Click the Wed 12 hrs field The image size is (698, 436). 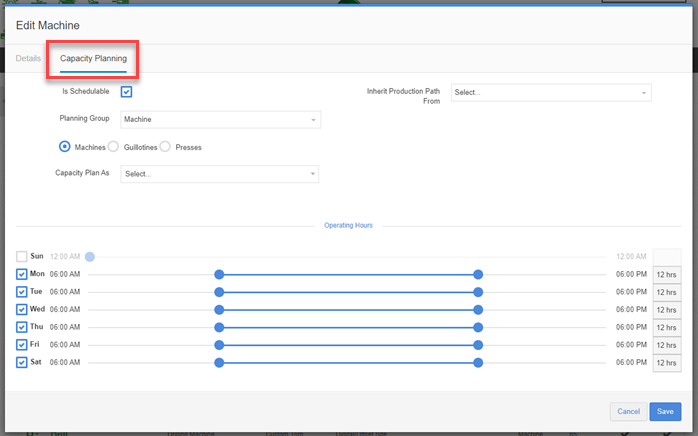[x=667, y=310]
